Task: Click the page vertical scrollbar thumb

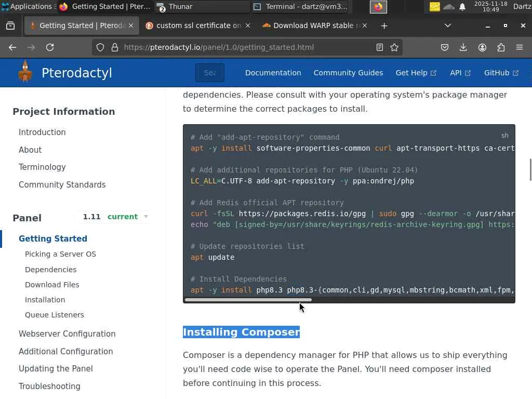Action: tap(530, 170)
